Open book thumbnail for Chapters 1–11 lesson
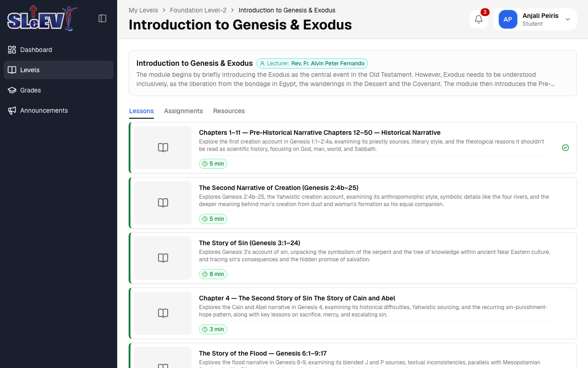Screen dimensions: 588x368 [x=163, y=148]
